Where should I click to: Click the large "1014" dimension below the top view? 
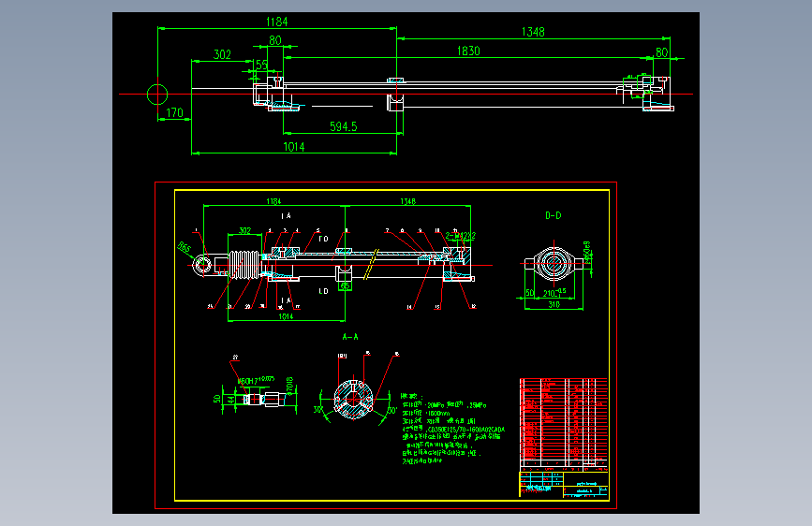[294, 147]
